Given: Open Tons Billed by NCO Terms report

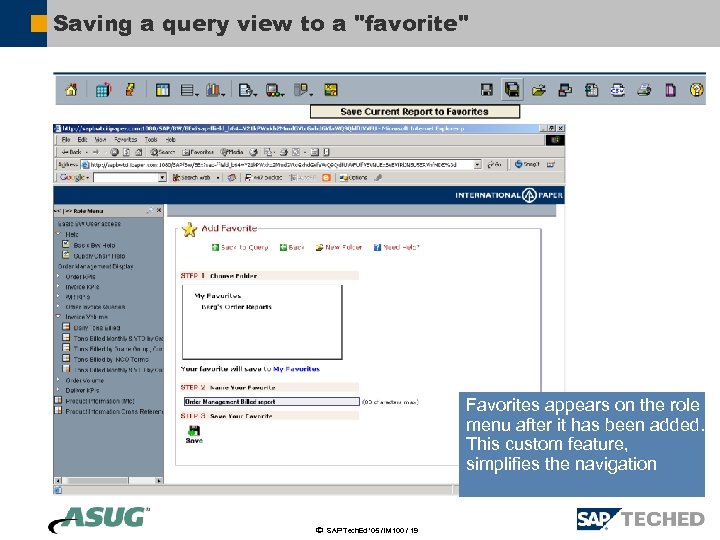Looking at the screenshot, I should [111, 360].
